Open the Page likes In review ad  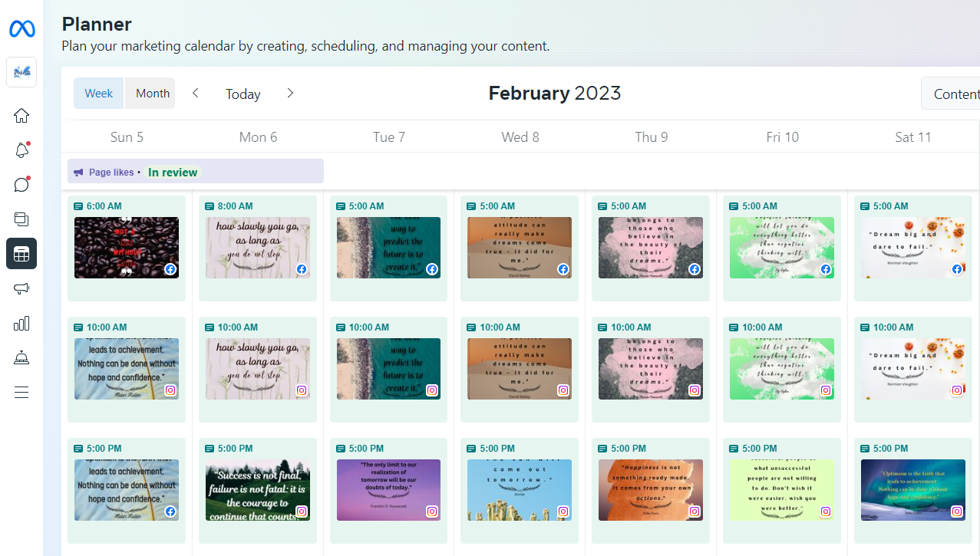pos(196,172)
